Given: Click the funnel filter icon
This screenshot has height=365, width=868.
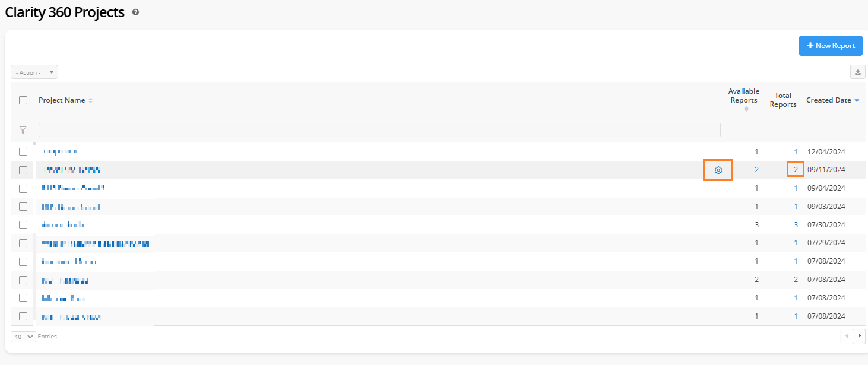Looking at the screenshot, I should (x=23, y=130).
